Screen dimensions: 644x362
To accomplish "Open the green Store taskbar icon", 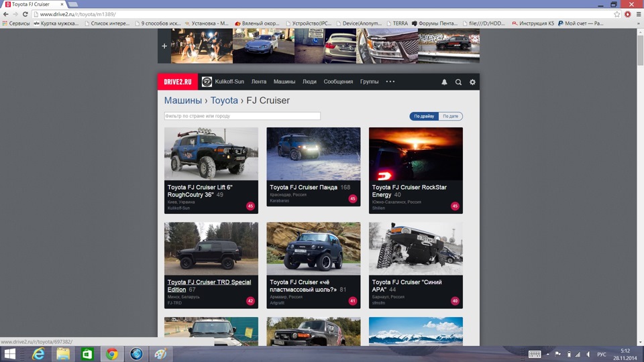I will [87, 354].
